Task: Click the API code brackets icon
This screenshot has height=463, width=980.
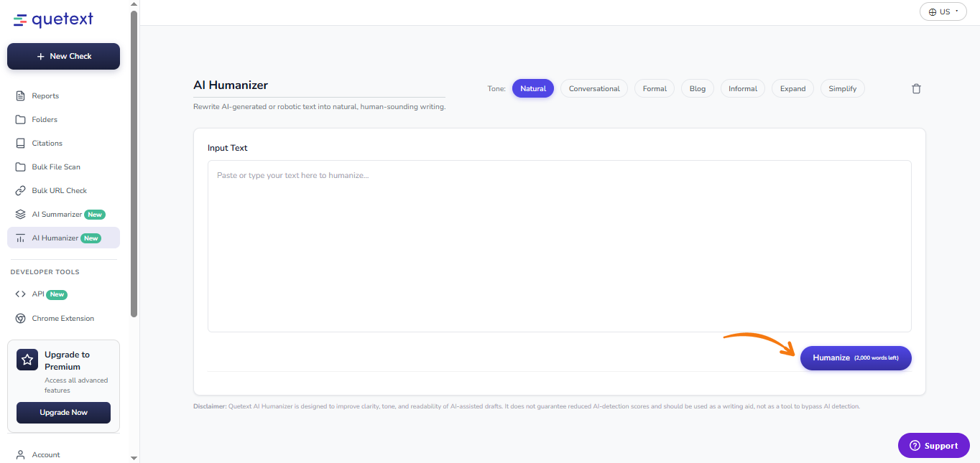Action: pos(21,294)
